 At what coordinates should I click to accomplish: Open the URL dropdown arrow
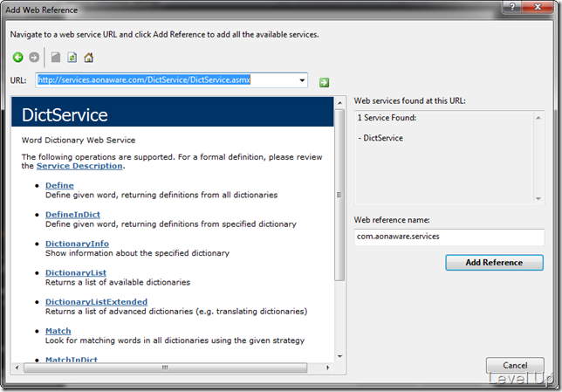point(302,80)
